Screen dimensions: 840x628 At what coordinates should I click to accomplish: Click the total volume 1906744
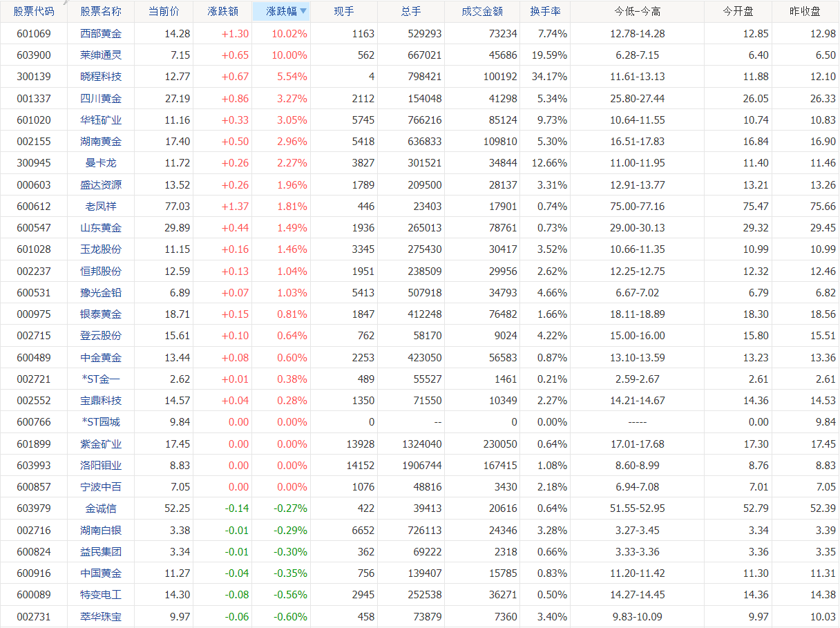click(421, 465)
